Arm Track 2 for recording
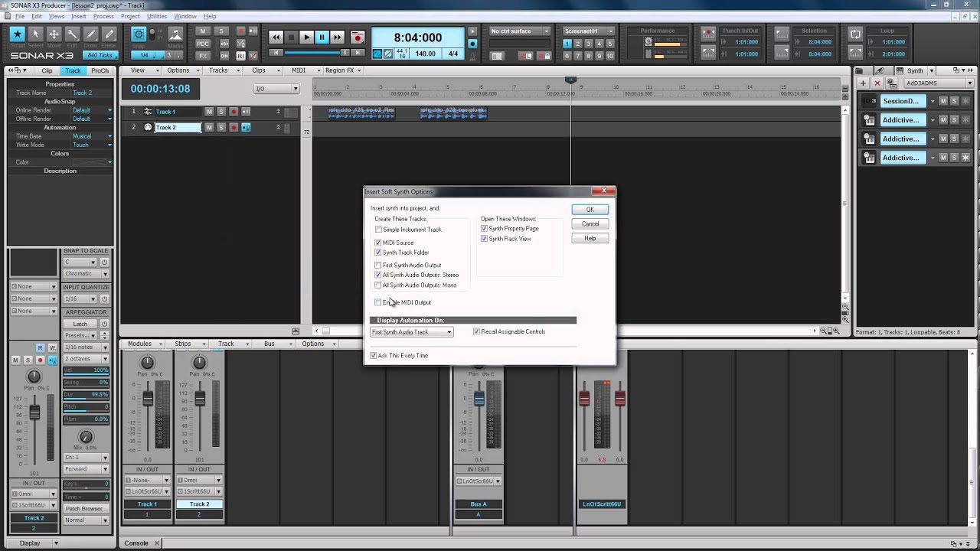This screenshot has height=551, width=980. pyautogui.click(x=234, y=128)
